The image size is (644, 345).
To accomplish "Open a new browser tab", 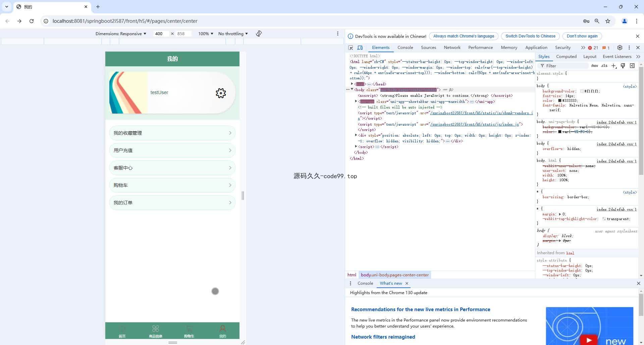I will (x=98, y=7).
